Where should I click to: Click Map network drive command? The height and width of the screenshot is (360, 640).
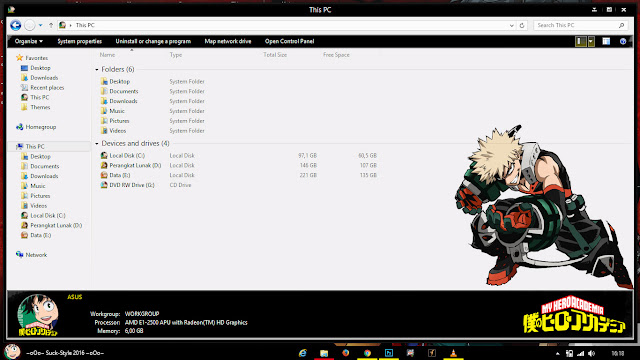[228, 41]
